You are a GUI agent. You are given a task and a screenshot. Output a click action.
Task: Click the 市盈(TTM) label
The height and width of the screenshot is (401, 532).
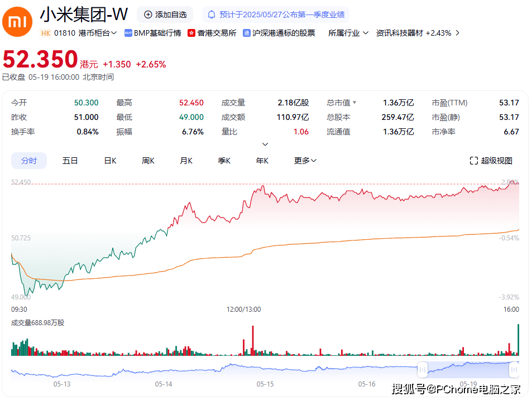pyautogui.click(x=449, y=103)
